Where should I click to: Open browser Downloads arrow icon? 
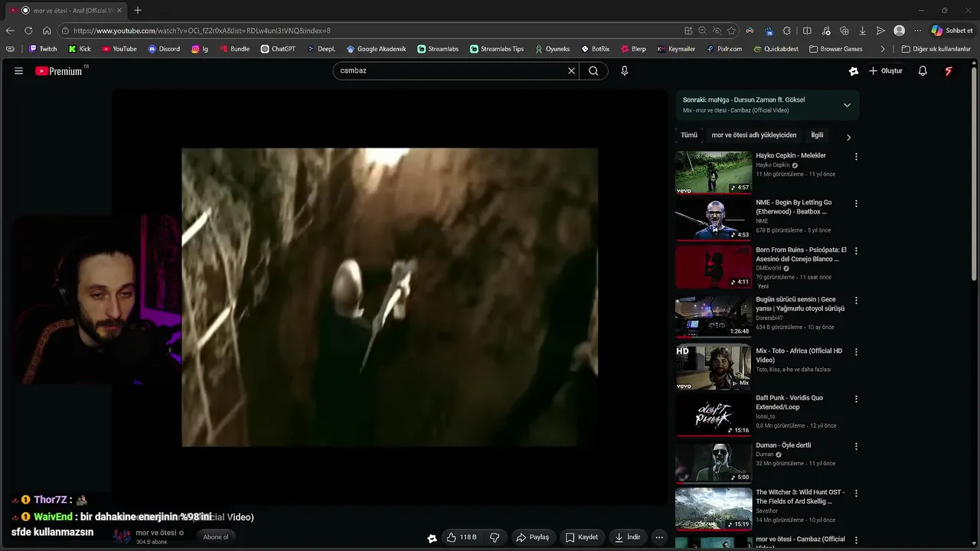pos(863,31)
